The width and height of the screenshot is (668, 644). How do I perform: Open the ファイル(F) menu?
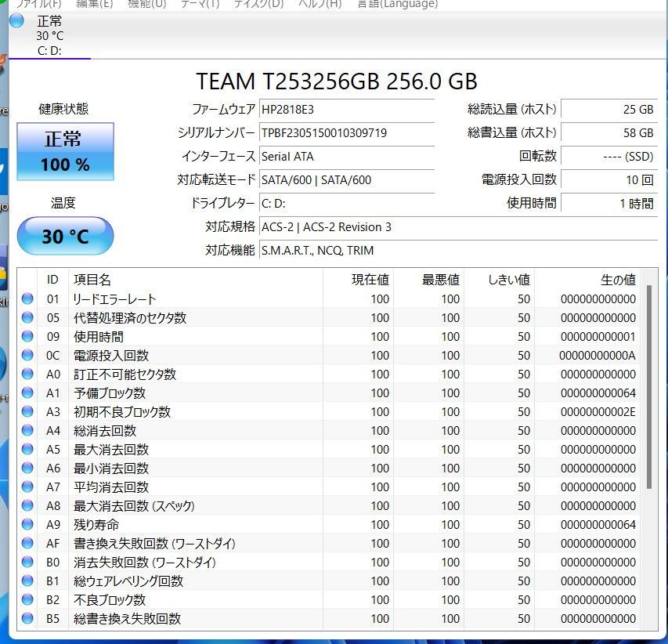coord(39,4)
